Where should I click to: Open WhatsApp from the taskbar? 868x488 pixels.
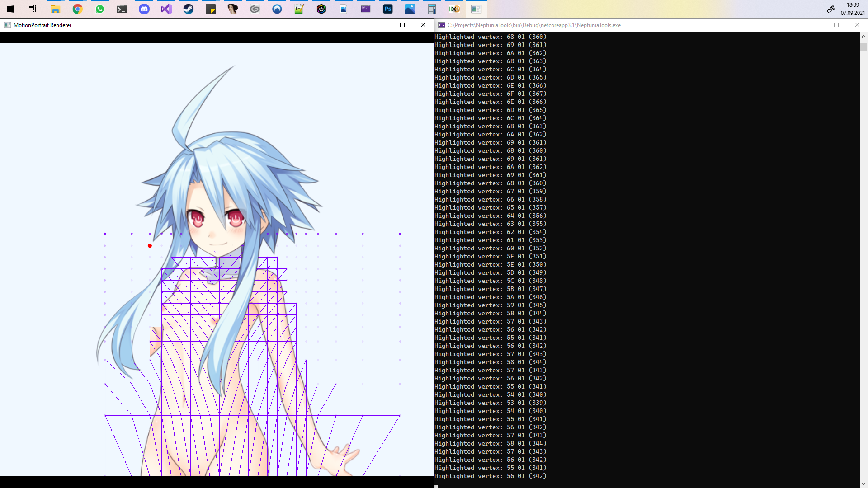point(100,9)
